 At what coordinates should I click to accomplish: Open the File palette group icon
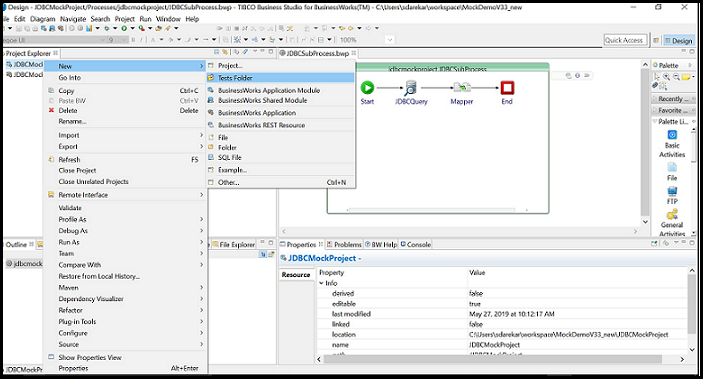(672, 168)
